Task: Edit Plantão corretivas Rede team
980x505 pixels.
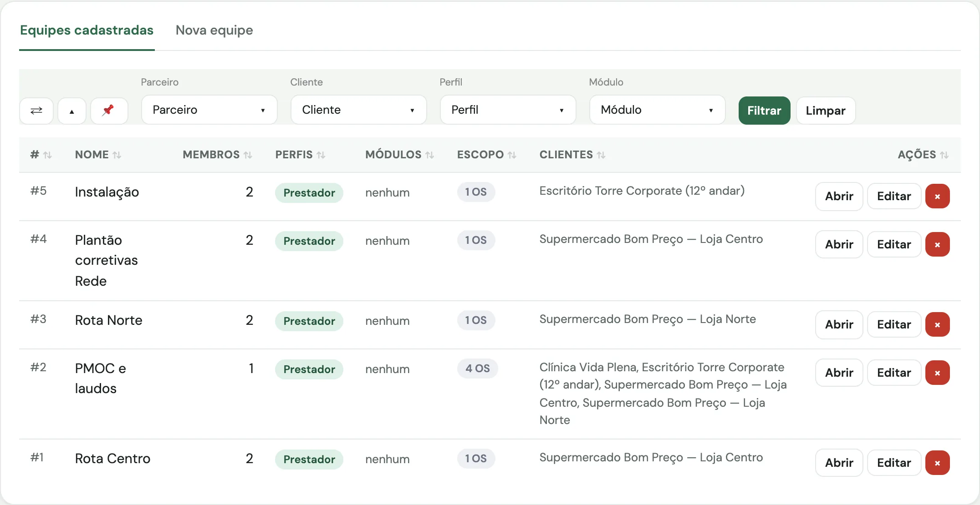Action: (x=894, y=244)
